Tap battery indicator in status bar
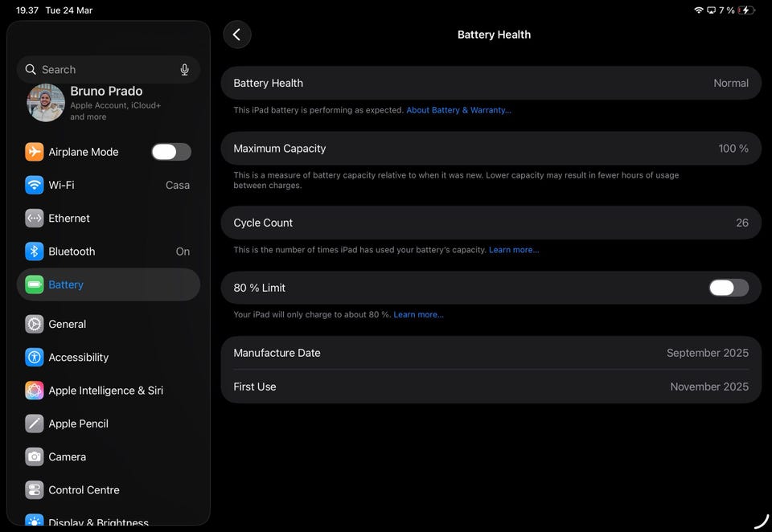The height and width of the screenshot is (532, 772). 746,10
